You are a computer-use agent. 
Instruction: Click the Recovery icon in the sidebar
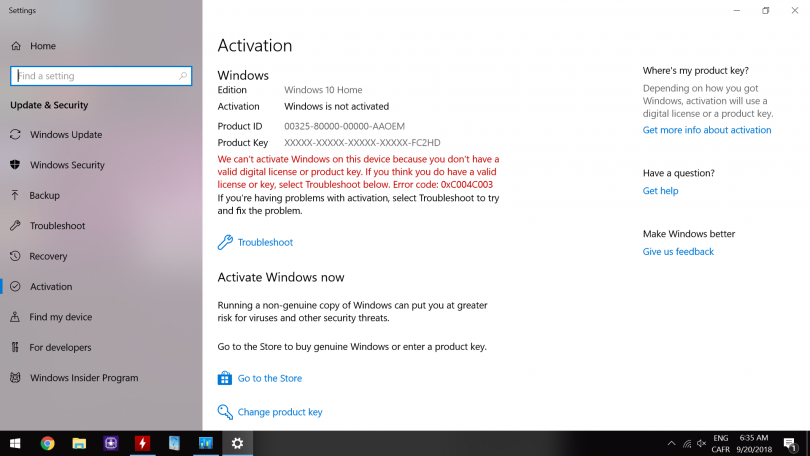(x=16, y=256)
